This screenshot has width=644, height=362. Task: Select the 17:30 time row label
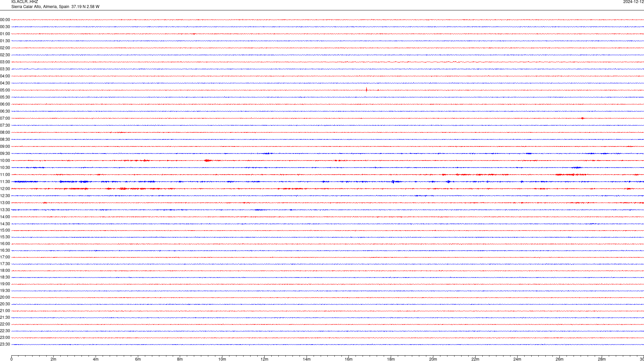(5, 264)
